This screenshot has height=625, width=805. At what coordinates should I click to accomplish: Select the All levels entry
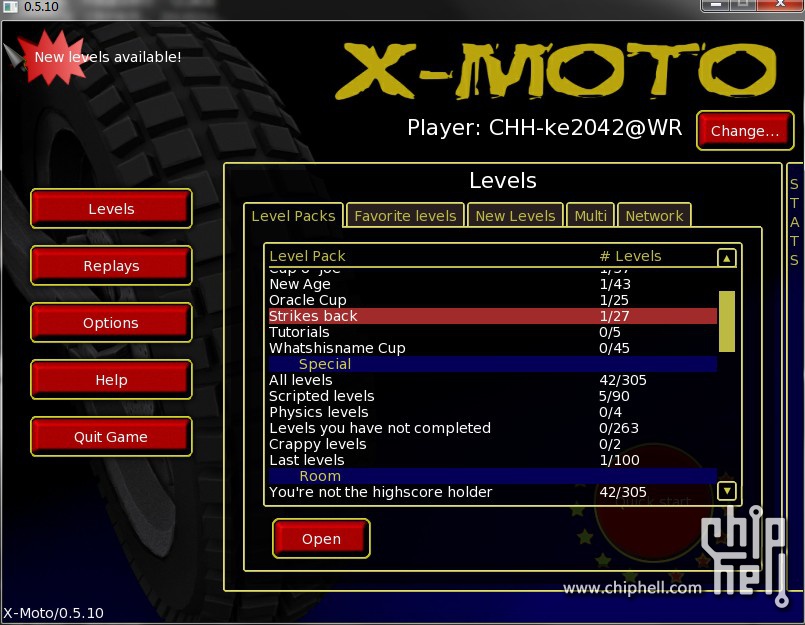coord(493,380)
